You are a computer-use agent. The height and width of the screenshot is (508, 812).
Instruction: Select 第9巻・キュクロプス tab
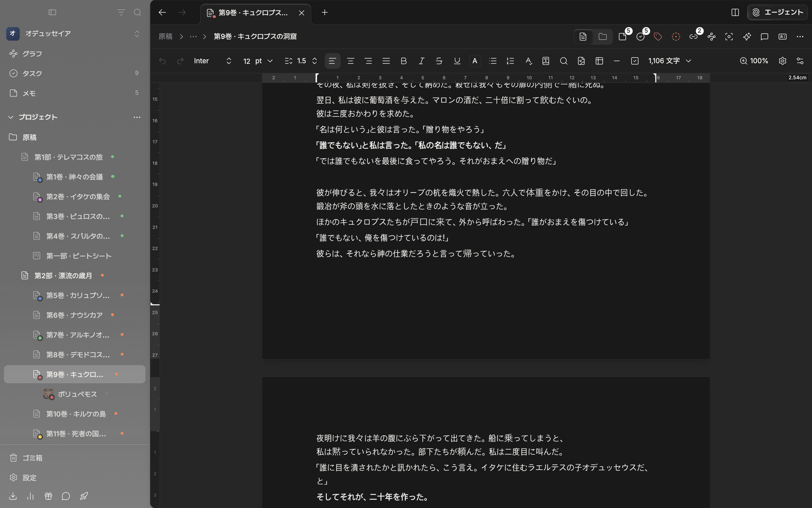256,13
